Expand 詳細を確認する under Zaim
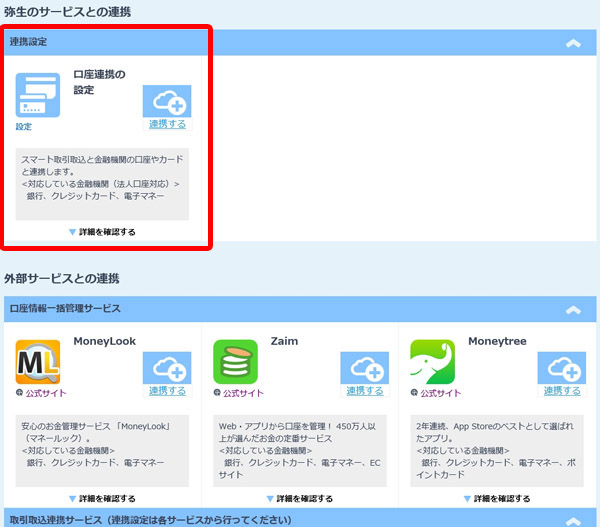 click(300, 499)
